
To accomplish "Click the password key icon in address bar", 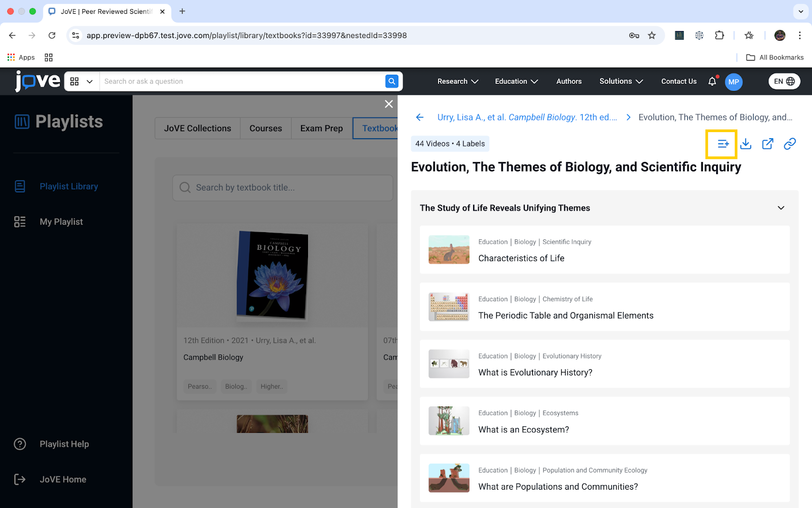I will point(634,36).
